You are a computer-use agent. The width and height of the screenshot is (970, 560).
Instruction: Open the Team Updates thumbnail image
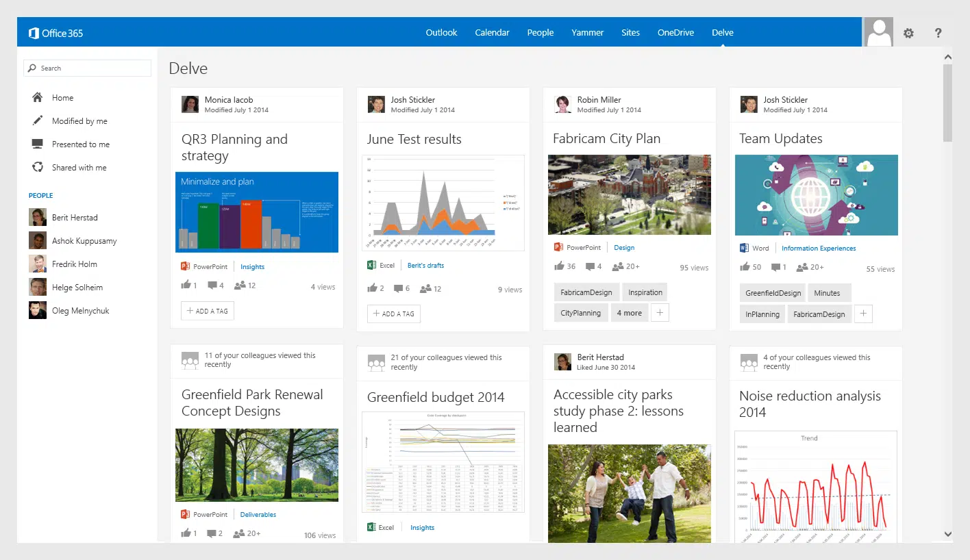[817, 195]
